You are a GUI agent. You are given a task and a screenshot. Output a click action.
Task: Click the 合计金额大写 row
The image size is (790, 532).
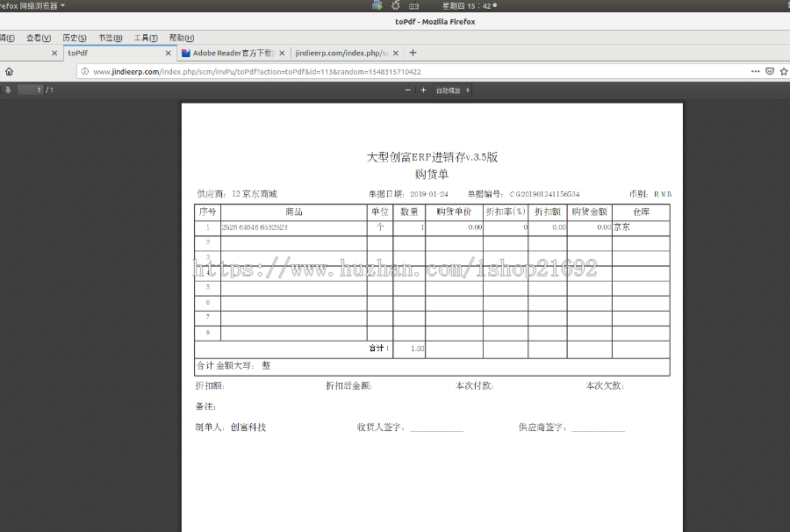click(432, 366)
